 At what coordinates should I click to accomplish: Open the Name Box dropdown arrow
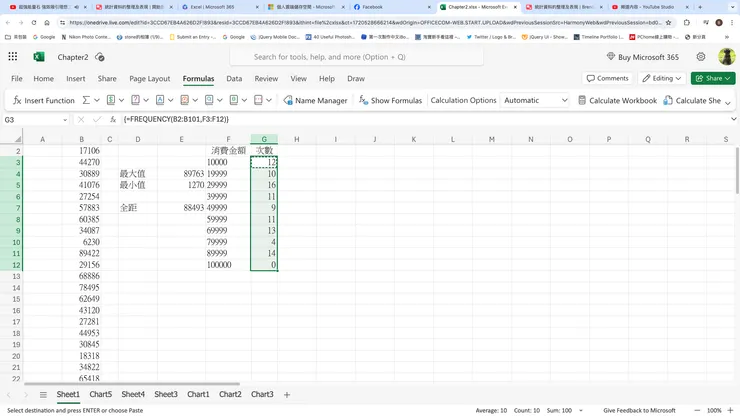[65, 120]
